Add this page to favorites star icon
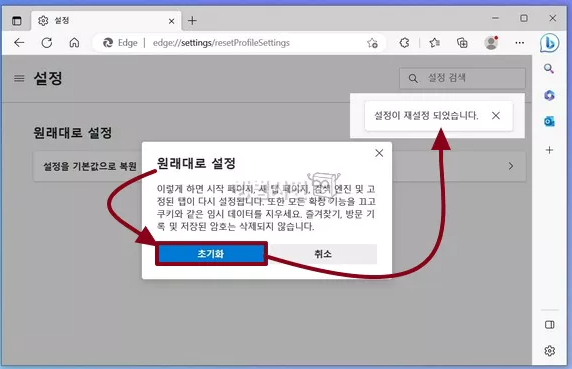Image resolution: width=572 pixels, height=369 pixels. tap(372, 43)
